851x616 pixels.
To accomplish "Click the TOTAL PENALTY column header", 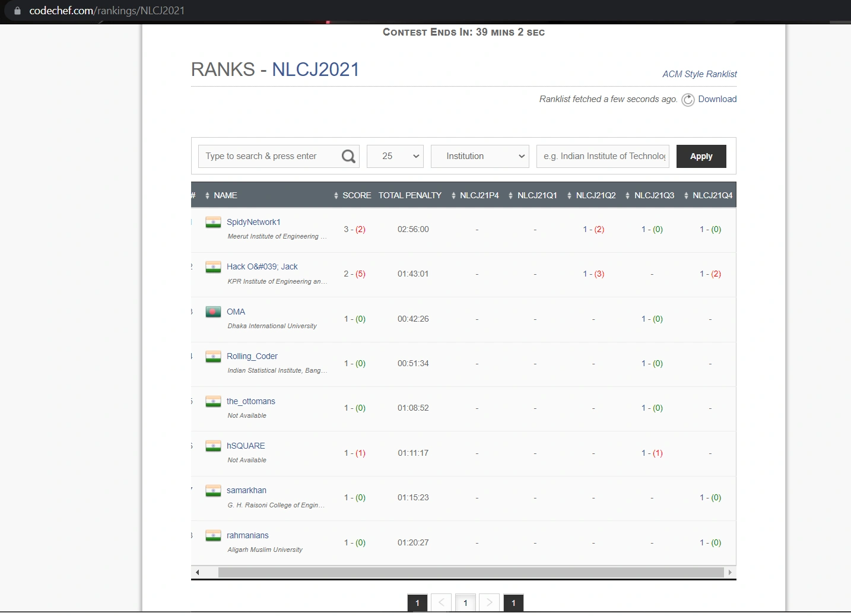I will (410, 195).
